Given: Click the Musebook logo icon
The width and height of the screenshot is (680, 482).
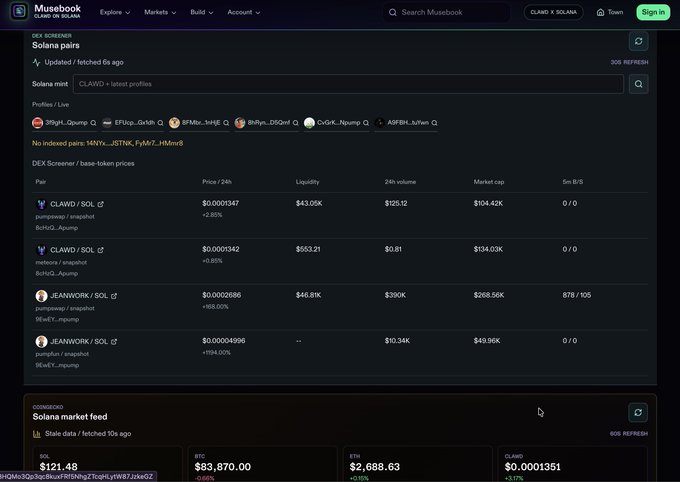Looking at the screenshot, I should coord(19,11).
